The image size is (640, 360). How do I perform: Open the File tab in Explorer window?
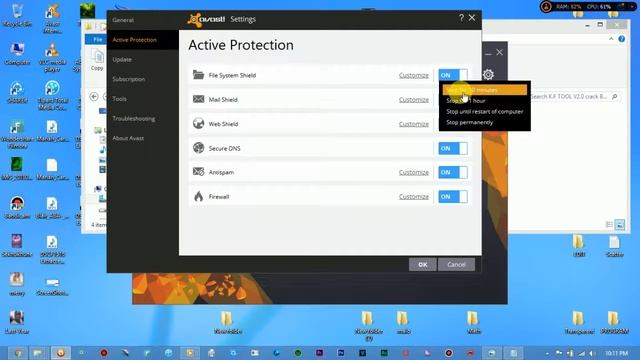[97, 39]
